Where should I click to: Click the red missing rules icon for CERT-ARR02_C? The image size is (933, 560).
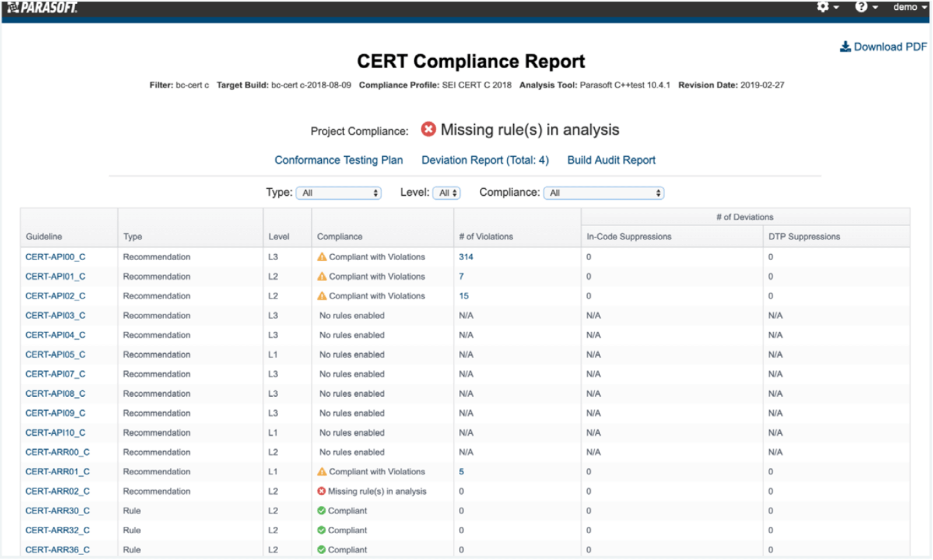coord(321,491)
